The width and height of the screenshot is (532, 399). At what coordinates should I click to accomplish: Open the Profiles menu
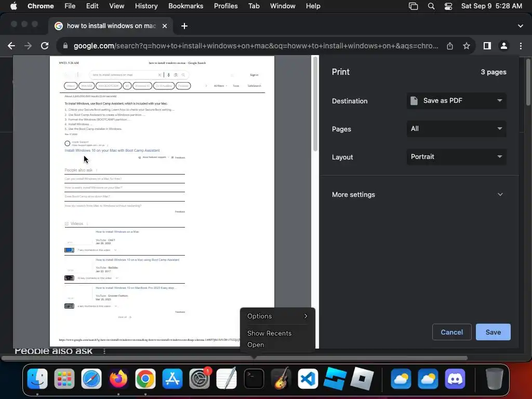(x=225, y=6)
